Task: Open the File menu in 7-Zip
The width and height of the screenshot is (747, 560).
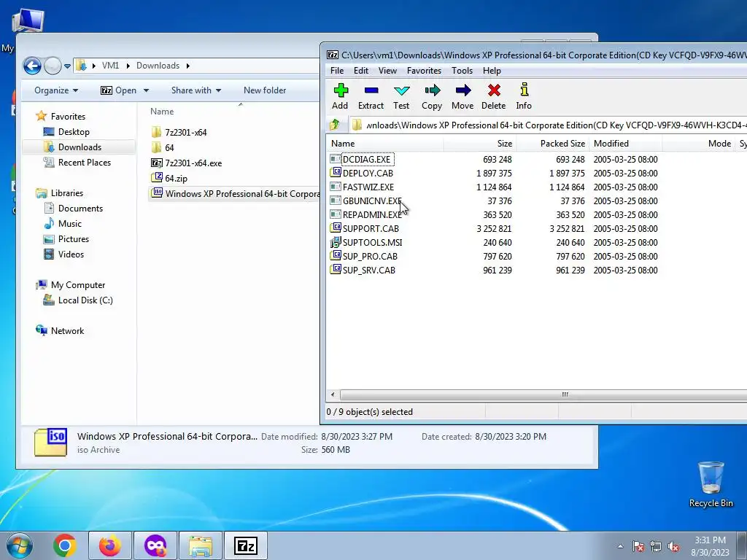Action: pos(337,71)
